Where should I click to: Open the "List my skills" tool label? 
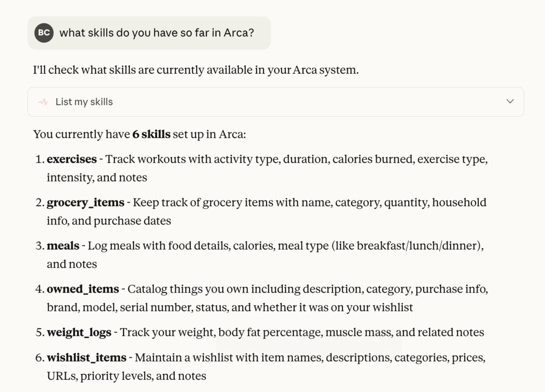pos(84,102)
